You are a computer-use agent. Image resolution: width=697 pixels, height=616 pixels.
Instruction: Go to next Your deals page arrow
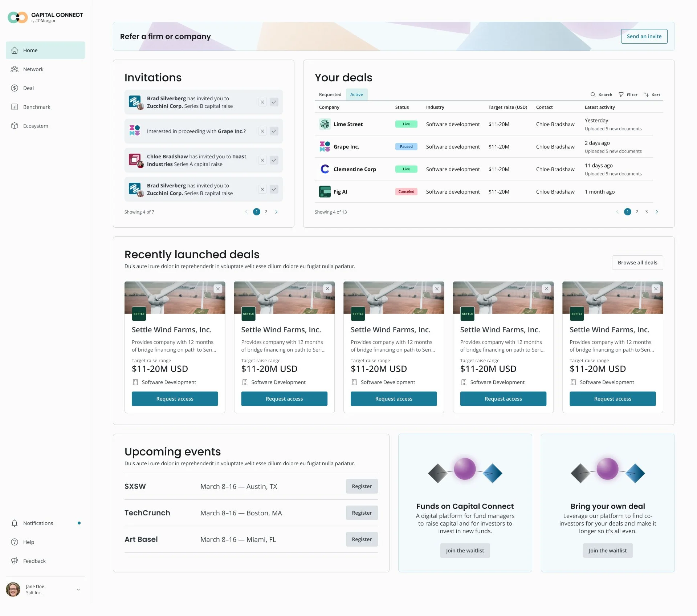657,212
